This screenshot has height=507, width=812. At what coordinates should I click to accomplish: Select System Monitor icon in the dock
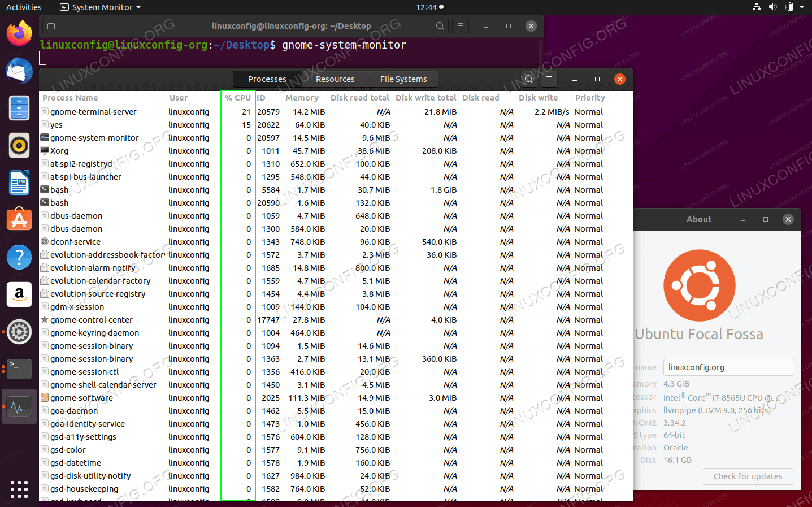point(19,406)
